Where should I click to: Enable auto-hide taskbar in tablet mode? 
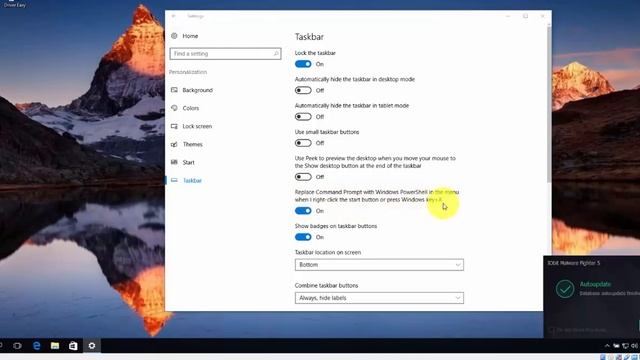pyautogui.click(x=303, y=117)
